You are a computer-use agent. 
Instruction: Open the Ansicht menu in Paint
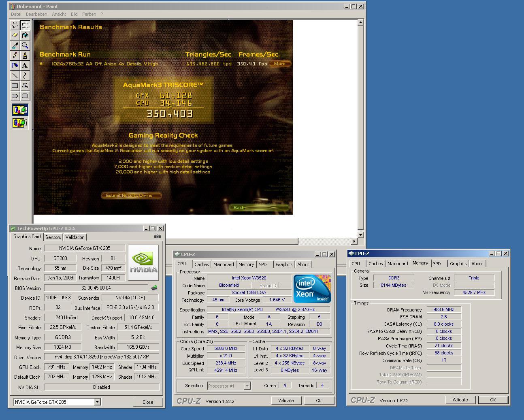click(59, 14)
